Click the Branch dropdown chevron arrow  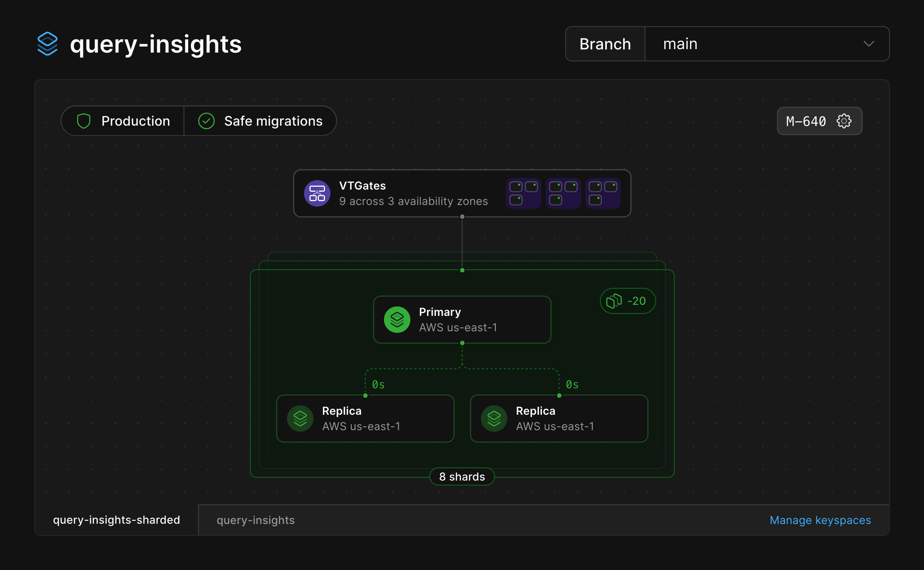click(869, 44)
